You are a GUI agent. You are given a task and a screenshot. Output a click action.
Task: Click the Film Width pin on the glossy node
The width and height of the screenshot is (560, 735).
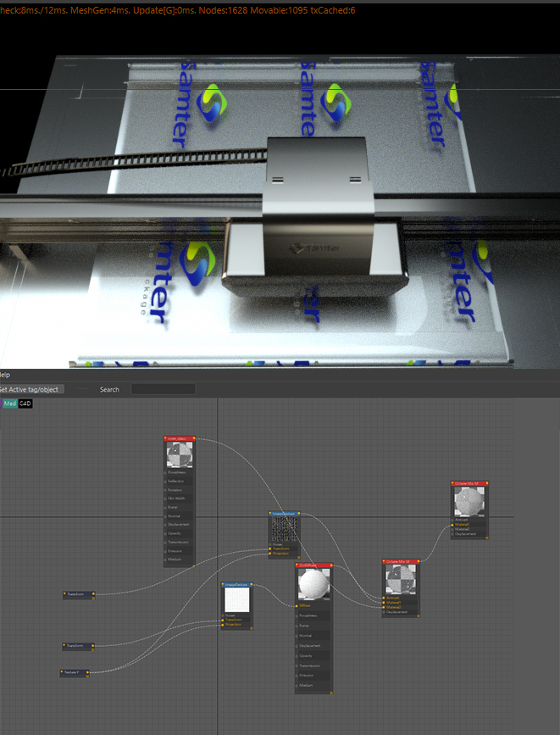(x=165, y=498)
